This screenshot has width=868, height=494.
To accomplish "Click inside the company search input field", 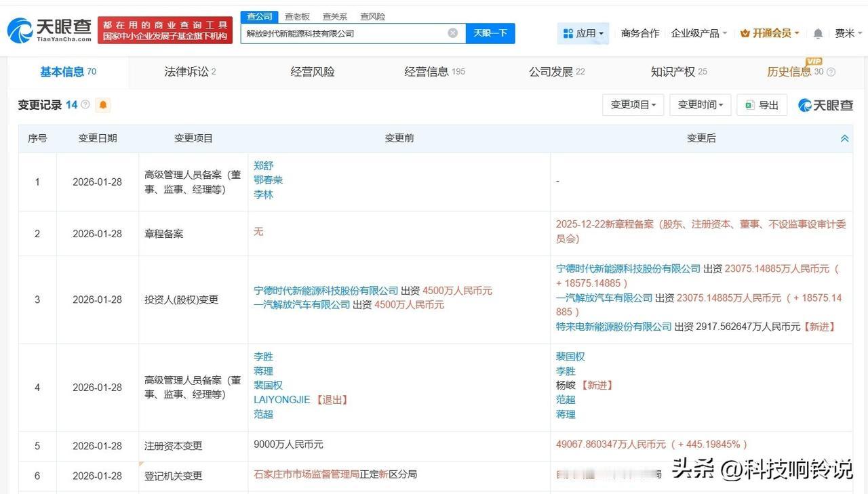I will 339,33.
